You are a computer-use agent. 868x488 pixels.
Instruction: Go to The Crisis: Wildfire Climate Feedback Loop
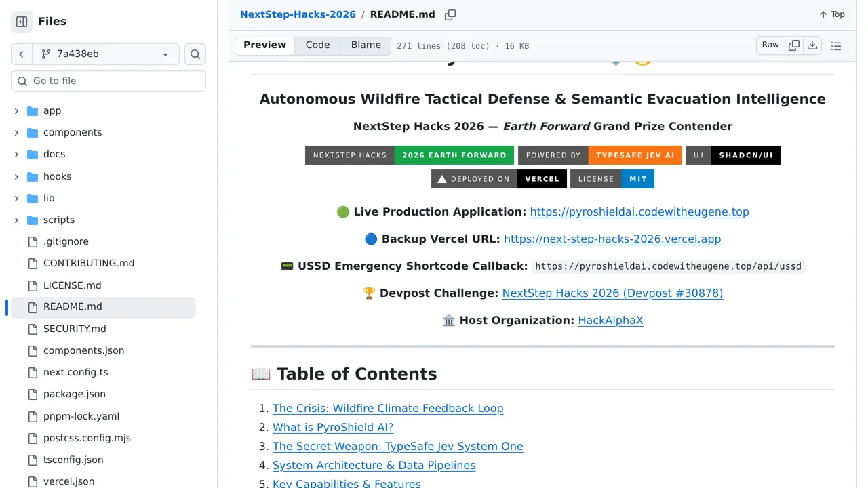coord(388,408)
